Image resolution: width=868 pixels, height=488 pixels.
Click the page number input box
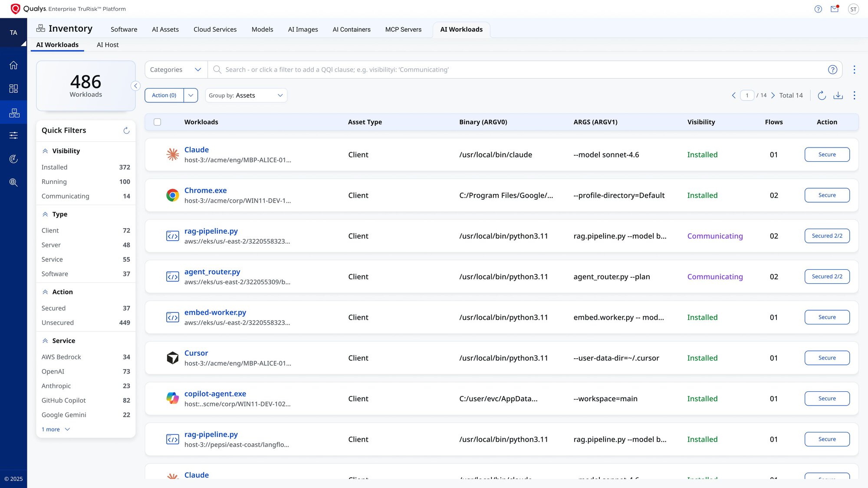(747, 95)
